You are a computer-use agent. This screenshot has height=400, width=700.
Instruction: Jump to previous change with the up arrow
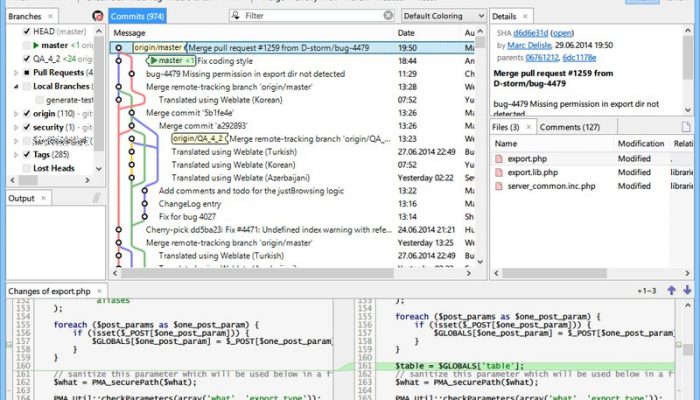pyautogui.click(x=671, y=290)
